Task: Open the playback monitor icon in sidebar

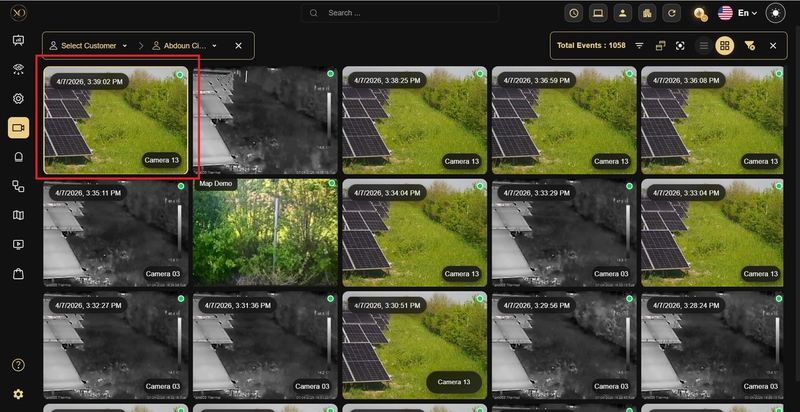Action: pyautogui.click(x=18, y=245)
